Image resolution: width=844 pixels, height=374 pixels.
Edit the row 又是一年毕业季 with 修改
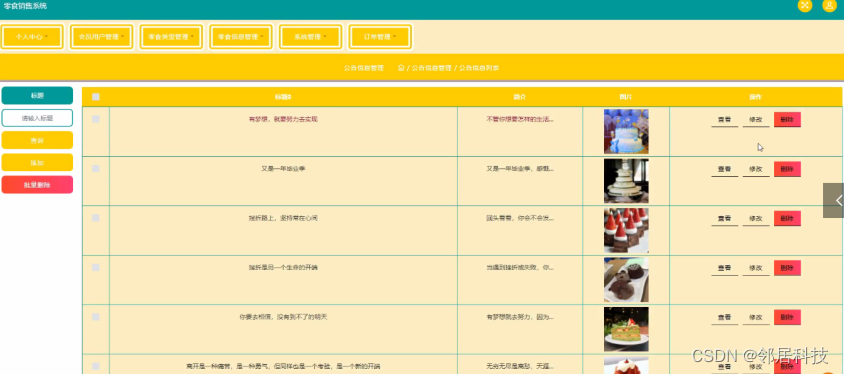[x=756, y=170]
